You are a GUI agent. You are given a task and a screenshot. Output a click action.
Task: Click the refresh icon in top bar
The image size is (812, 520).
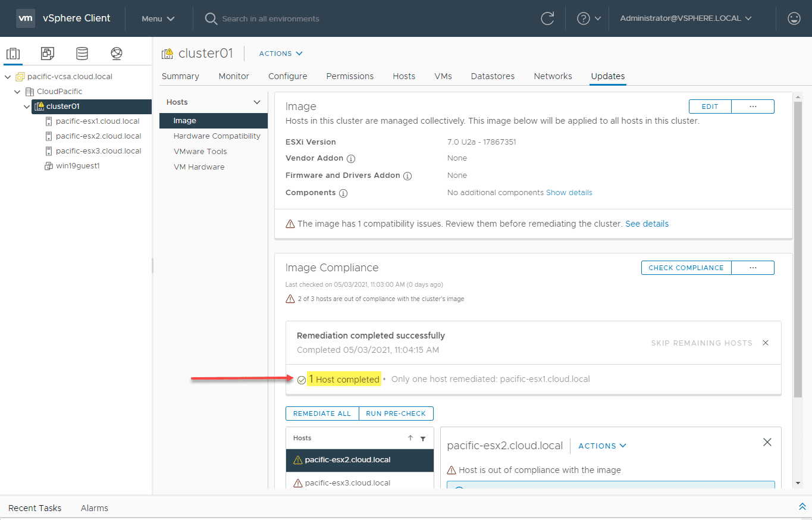[x=547, y=18]
